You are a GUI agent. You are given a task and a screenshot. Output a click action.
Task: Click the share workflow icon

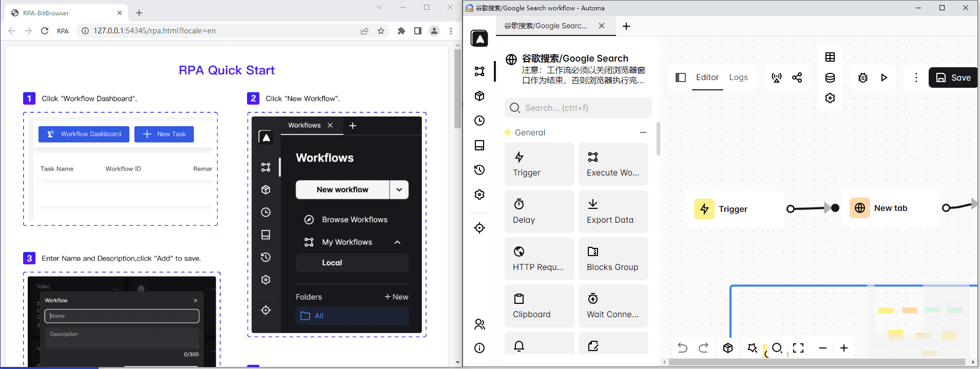point(797,77)
